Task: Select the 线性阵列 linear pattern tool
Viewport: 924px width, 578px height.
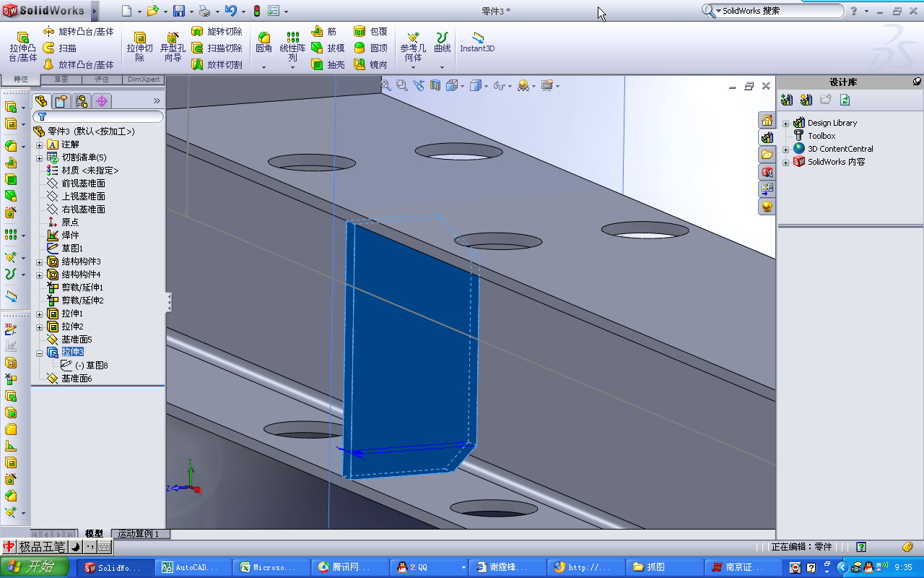Action: click(x=292, y=47)
